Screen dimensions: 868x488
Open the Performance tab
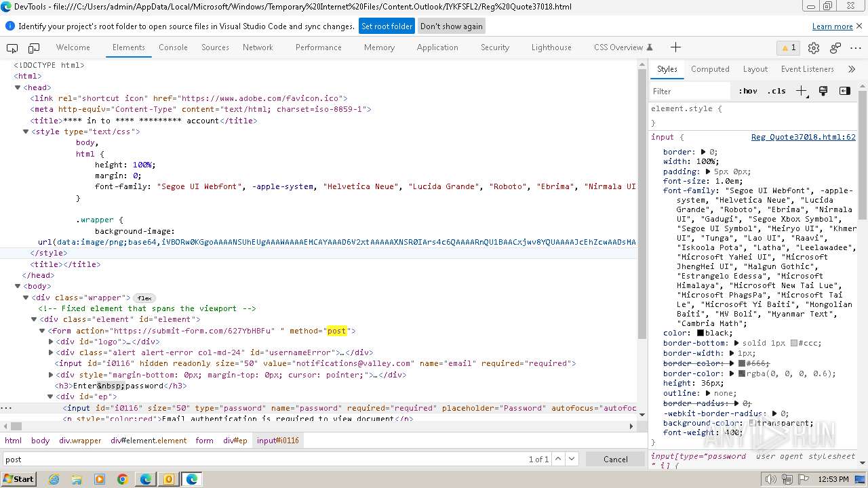(318, 47)
